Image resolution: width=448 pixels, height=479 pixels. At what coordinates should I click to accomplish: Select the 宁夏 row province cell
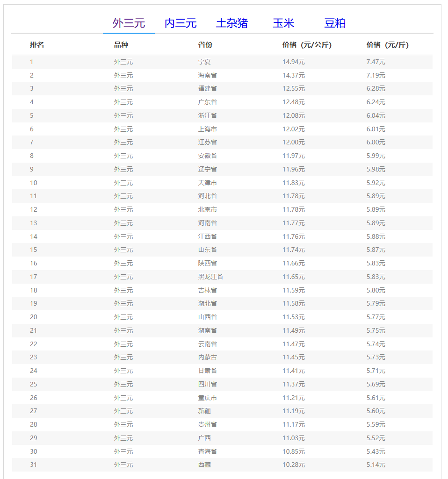coord(204,62)
